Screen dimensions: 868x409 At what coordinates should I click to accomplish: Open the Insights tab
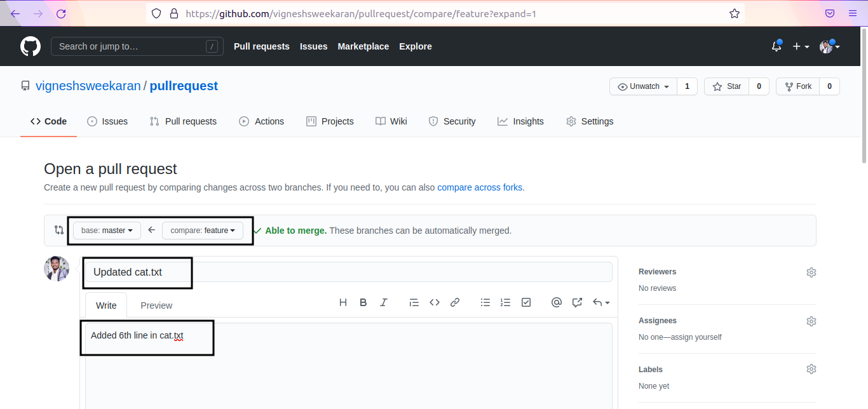point(520,121)
